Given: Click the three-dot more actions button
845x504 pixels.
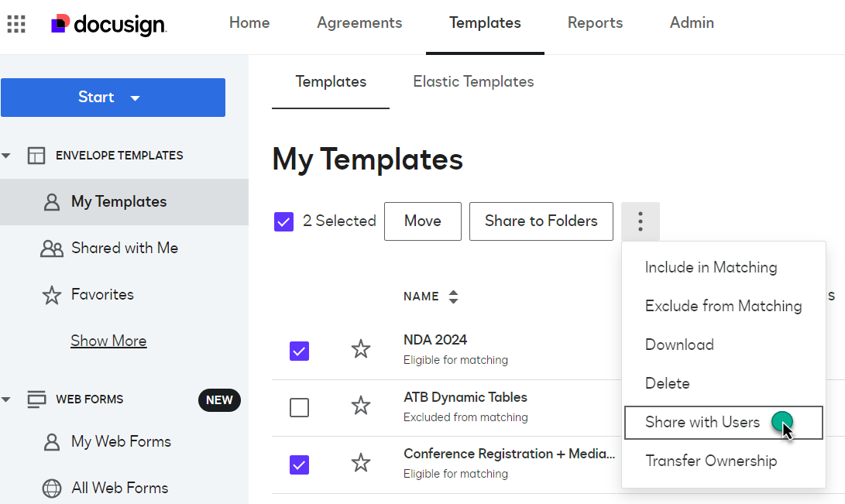Looking at the screenshot, I should [641, 221].
